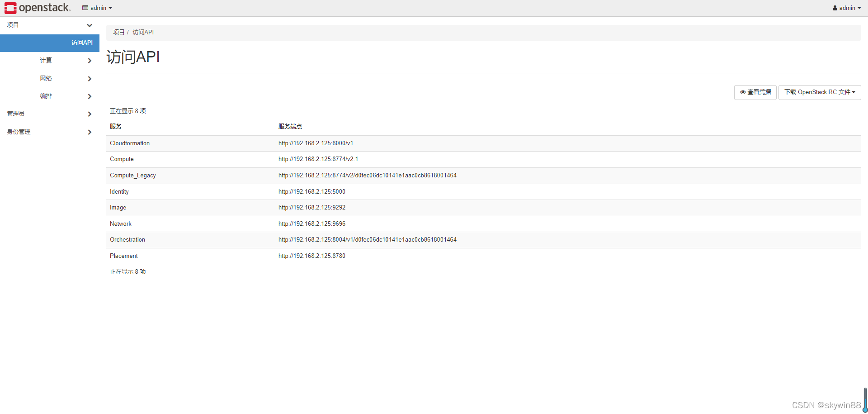Screen dimensions: 868x414
Task: Open 下载 OpenStack RC 文件 dropdown
Action: click(820, 92)
